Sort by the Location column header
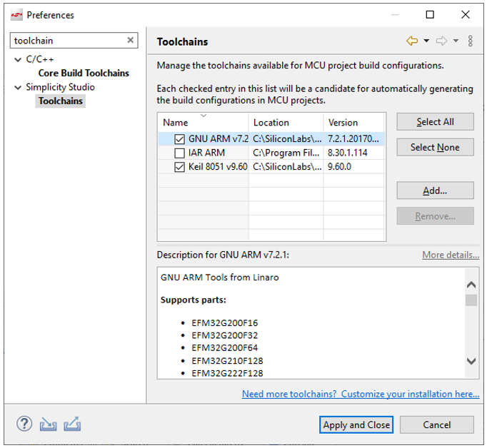Screen dimensions: 487x448 click(286, 122)
